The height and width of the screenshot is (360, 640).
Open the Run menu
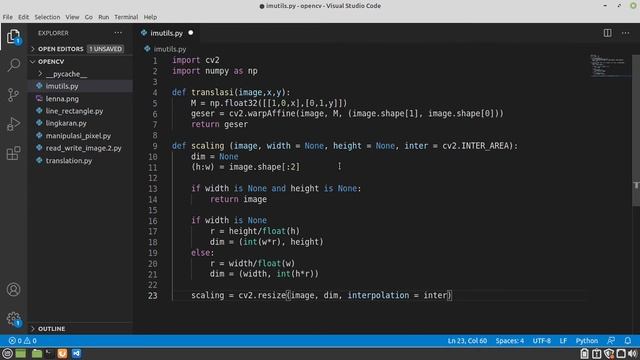104,17
